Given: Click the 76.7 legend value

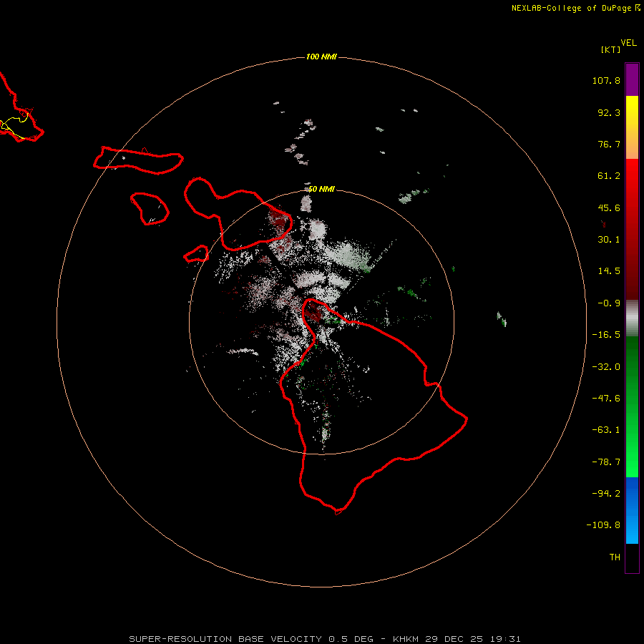Looking at the screenshot, I should coord(609,144).
